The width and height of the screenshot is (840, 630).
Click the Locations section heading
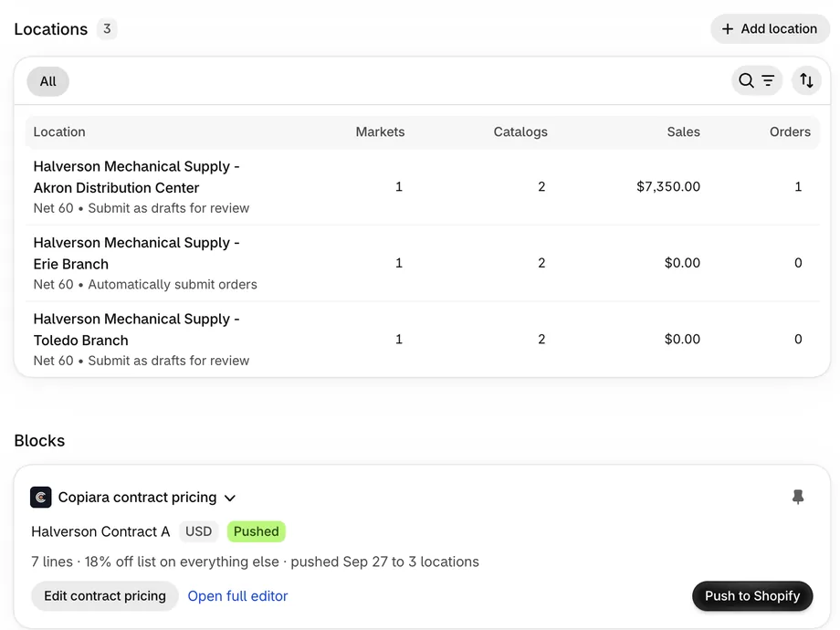tap(51, 29)
